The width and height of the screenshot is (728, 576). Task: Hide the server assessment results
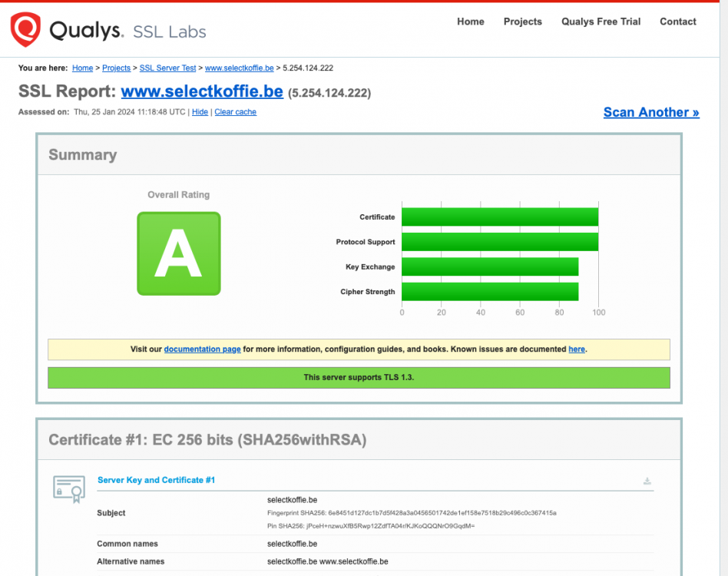point(200,112)
